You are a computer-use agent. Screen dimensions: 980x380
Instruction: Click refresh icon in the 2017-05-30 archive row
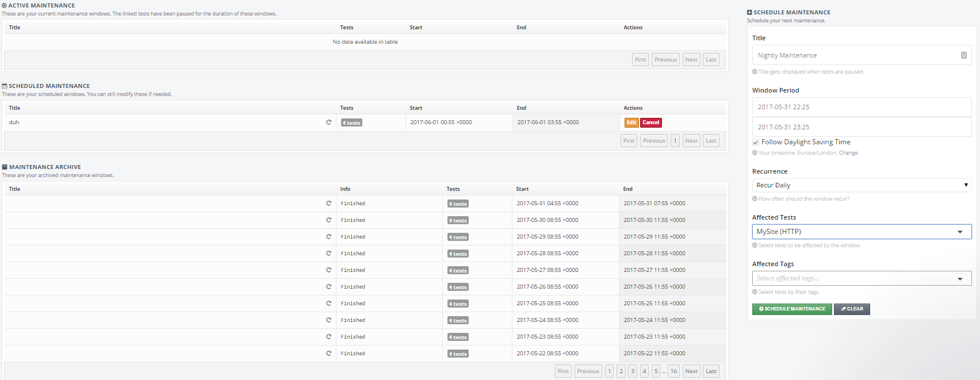point(329,220)
